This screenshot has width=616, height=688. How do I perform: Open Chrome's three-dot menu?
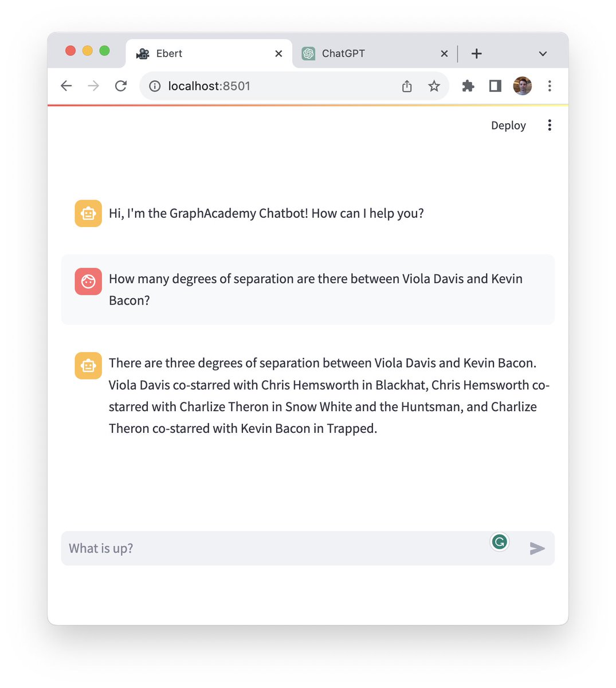tap(550, 85)
